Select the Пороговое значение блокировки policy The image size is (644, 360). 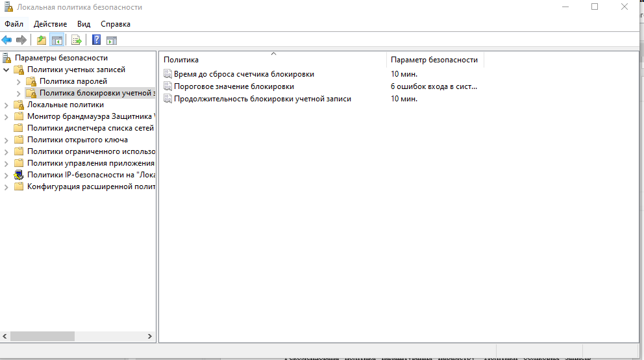pos(234,86)
